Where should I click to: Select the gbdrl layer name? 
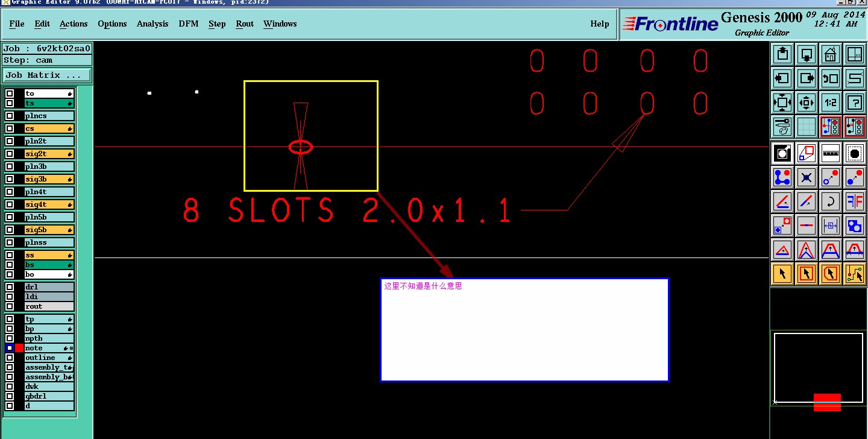(x=49, y=396)
